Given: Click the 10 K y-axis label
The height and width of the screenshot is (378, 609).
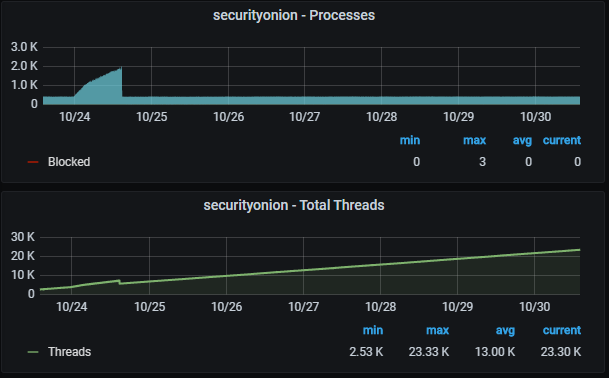Looking at the screenshot, I should pos(23,275).
